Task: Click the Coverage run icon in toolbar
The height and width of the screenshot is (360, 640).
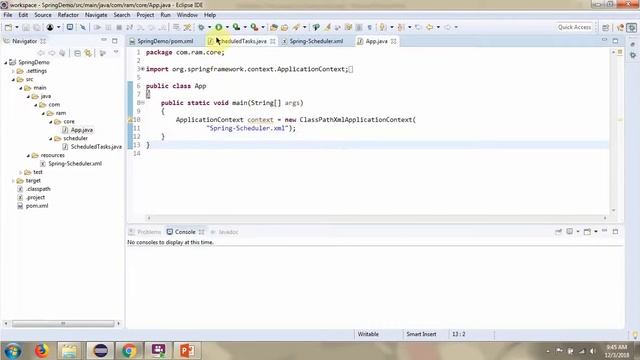Action: (x=236, y=27)
